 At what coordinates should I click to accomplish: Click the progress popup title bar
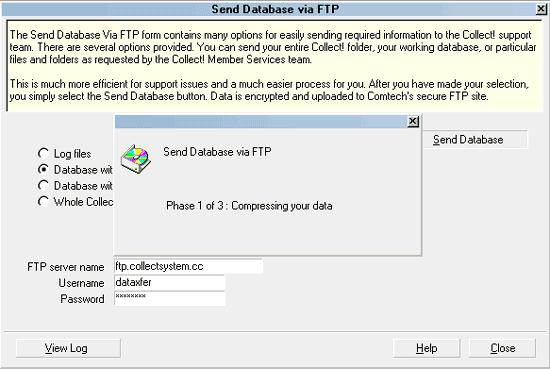(x=261, y=122)
